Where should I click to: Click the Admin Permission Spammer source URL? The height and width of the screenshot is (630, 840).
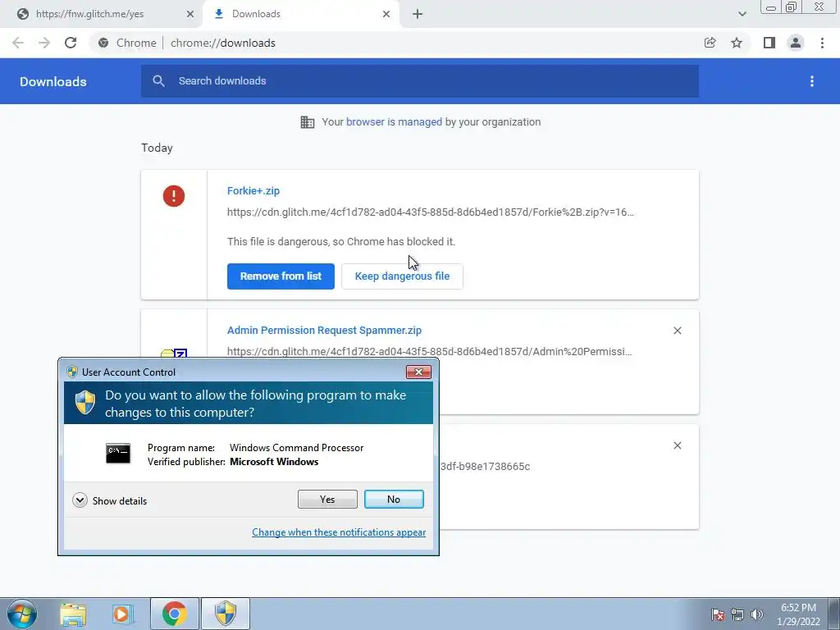(x=430, y=351)
